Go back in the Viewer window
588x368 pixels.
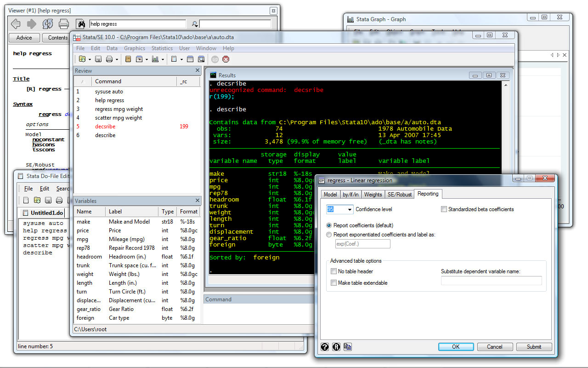click(16, 24)
